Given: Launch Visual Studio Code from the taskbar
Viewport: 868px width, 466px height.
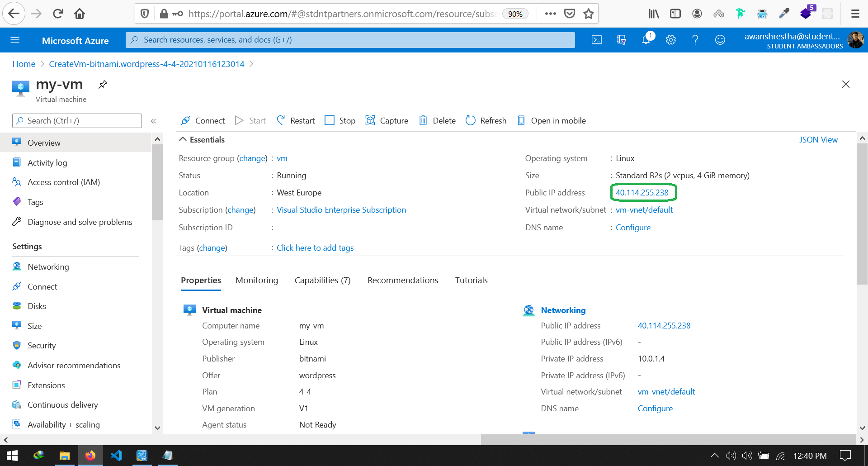Looking at the screenshot, I should pos(117,455).
